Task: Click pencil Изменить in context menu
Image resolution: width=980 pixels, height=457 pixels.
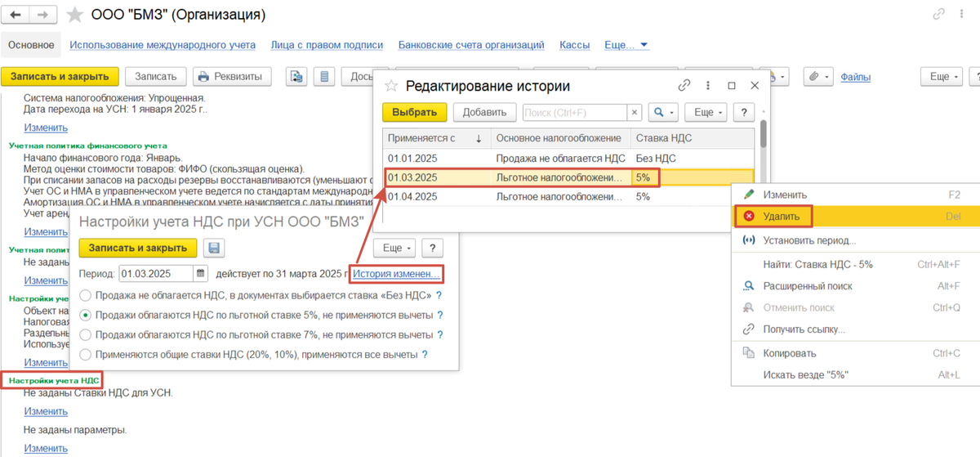Action: [748, 195]
